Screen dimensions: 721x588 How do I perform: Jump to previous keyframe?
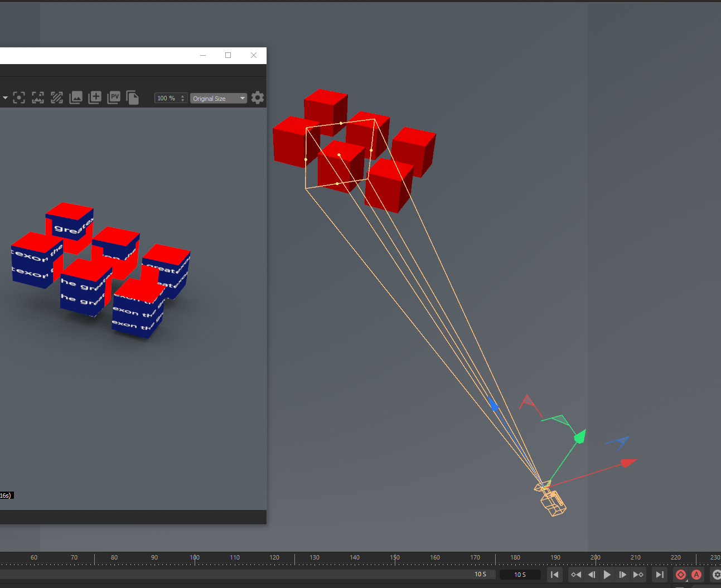(x=576, y=575)
